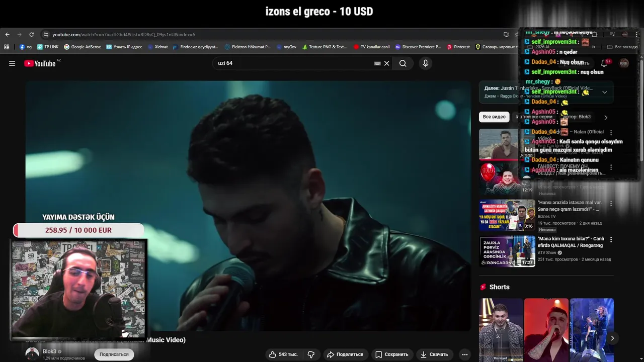Open the install-app icon in address bar

[506, 35]
